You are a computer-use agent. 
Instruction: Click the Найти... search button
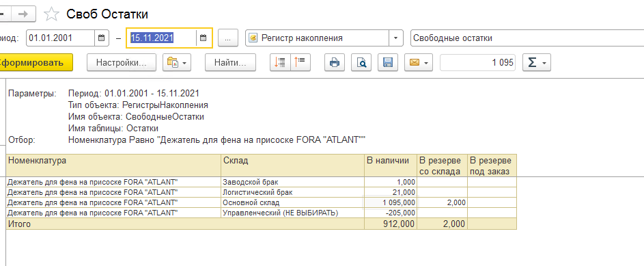pyautogui.click(x=230, y=62)
